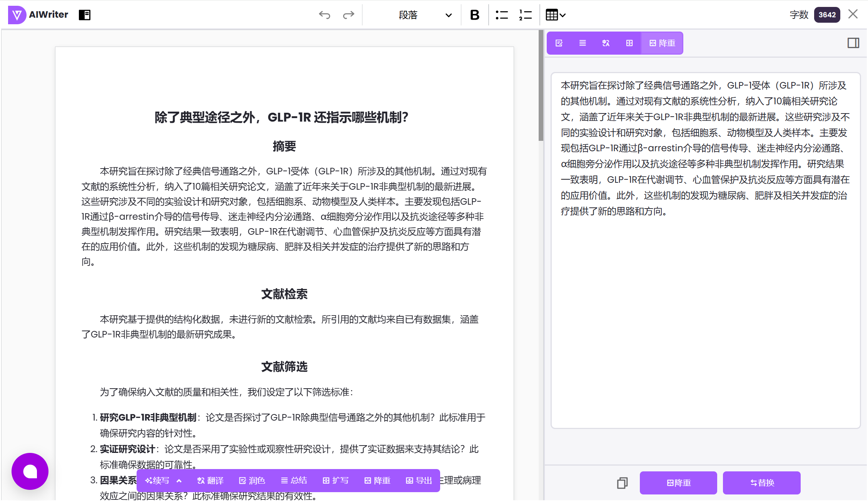Open the purple chat bubble assistant

click(x=30, y=471)
